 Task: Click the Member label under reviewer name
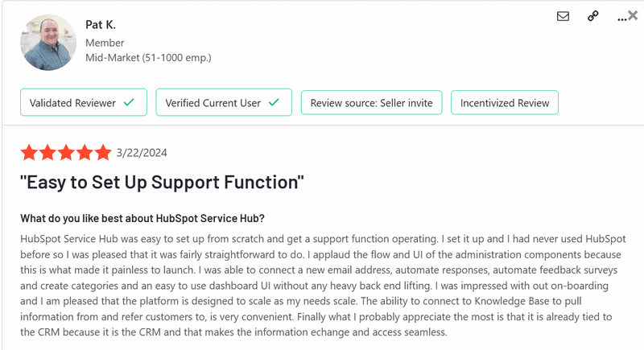105,43
